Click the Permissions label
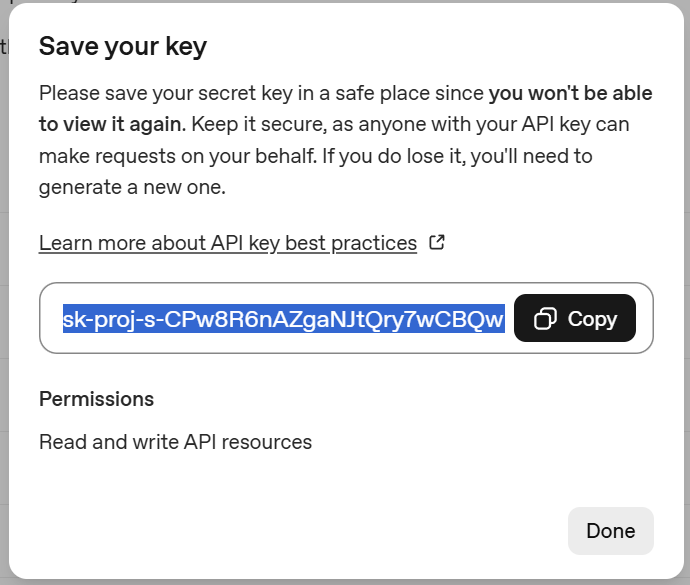 (96, 399)
